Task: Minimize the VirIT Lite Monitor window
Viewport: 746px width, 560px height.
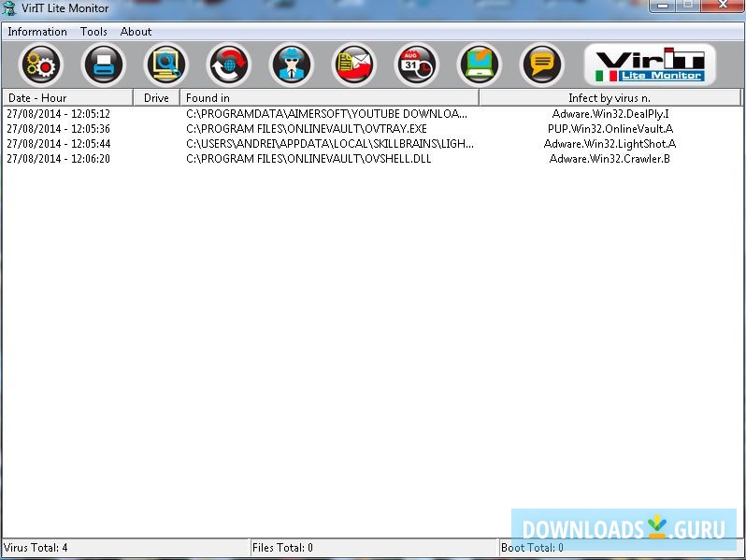Action: [x=662, y=6]
